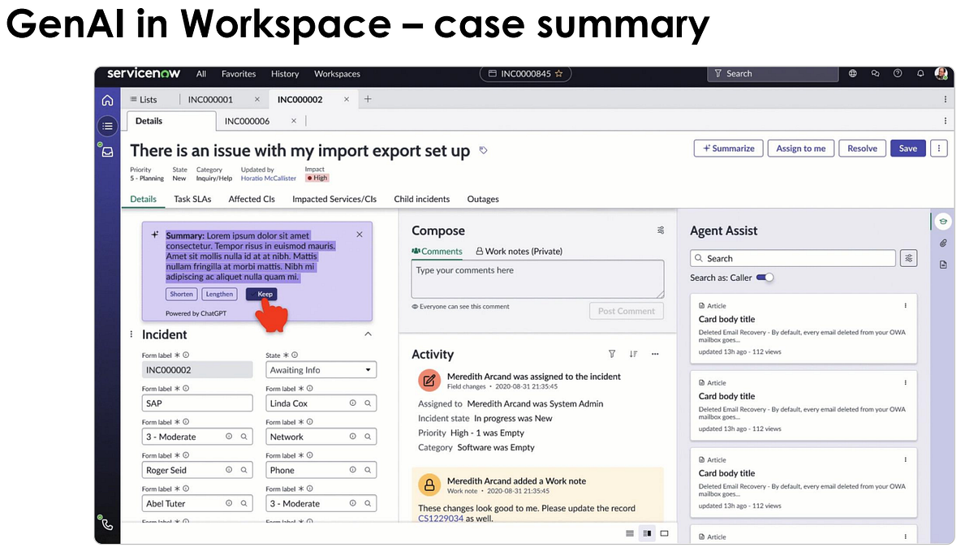
Task: Switch to the Task SLAs tab
Action: 192,199
